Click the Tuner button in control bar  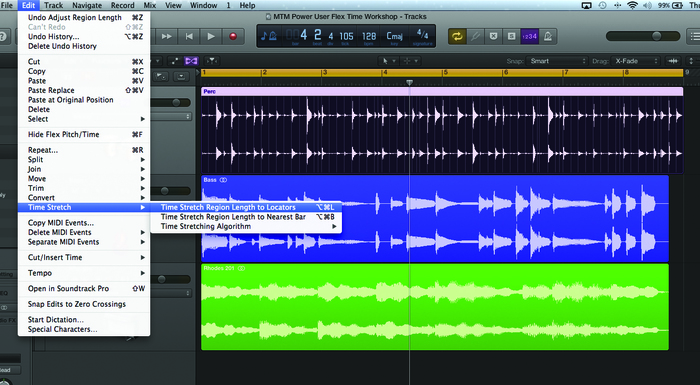click(475, 36)
